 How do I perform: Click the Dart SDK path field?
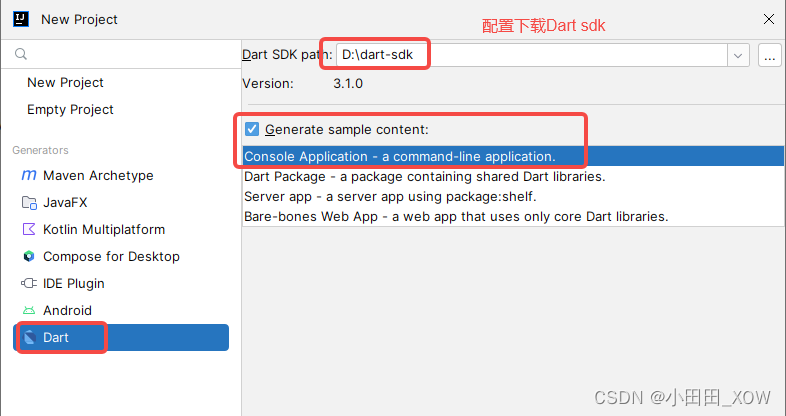point(531,55)
